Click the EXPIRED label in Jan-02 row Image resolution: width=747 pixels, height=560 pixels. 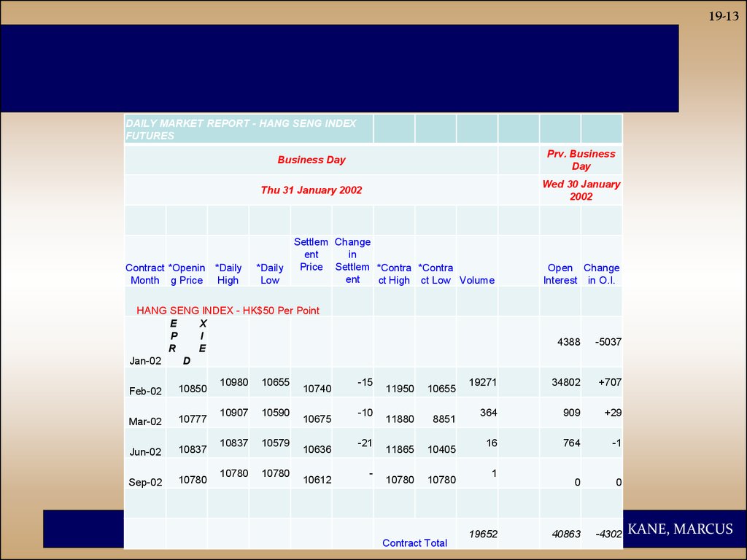(187, 342)
